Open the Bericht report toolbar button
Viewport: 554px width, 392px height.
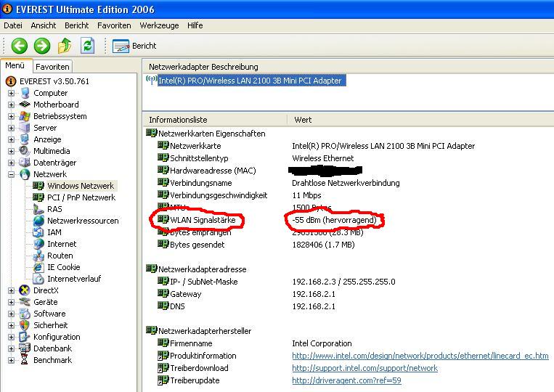[x=134, y=46]
